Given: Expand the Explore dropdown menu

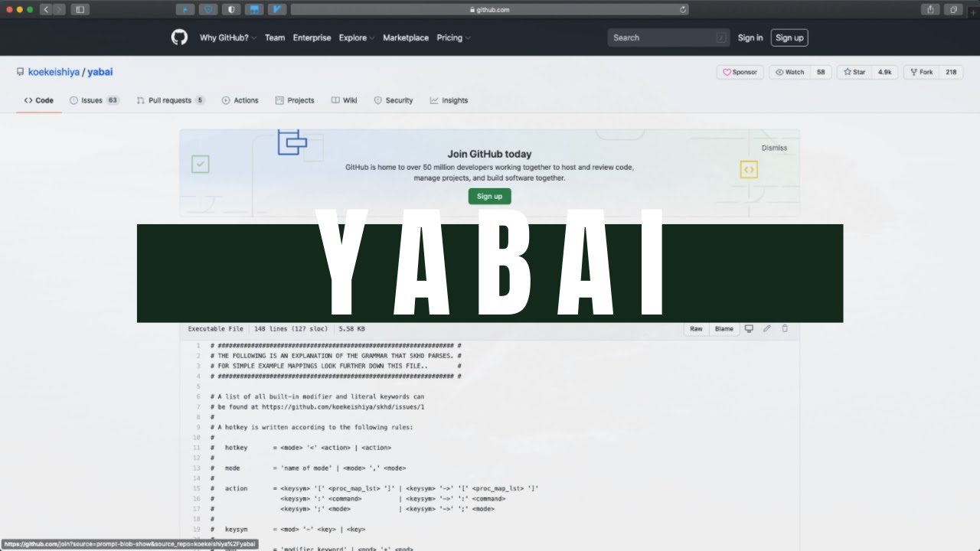Looking at the screenshot, I should tap(357, 37).
